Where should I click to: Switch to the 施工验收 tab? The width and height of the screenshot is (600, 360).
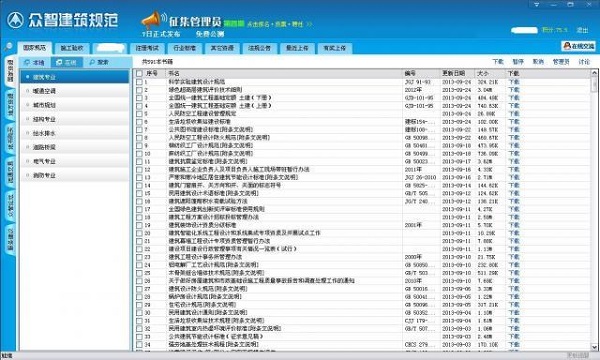72,48
